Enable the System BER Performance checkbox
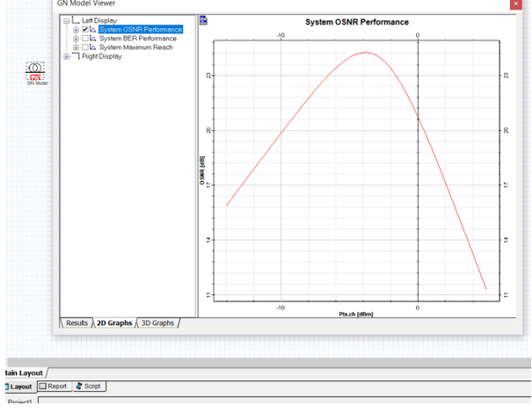Viewport: 532px width, 413px height. [85, 39]
